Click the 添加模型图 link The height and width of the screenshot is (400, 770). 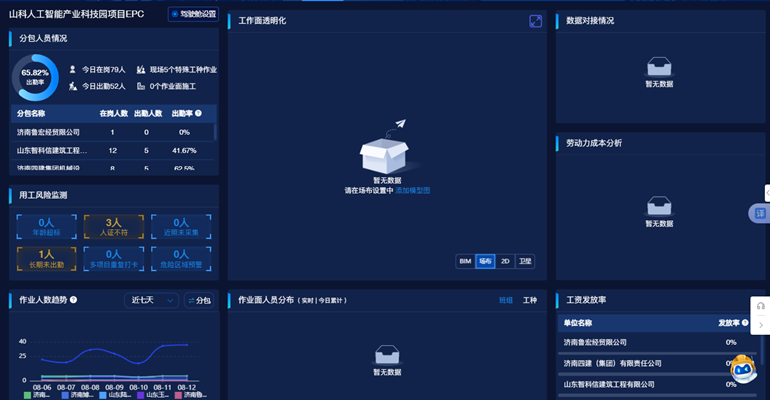pos(413,190)
